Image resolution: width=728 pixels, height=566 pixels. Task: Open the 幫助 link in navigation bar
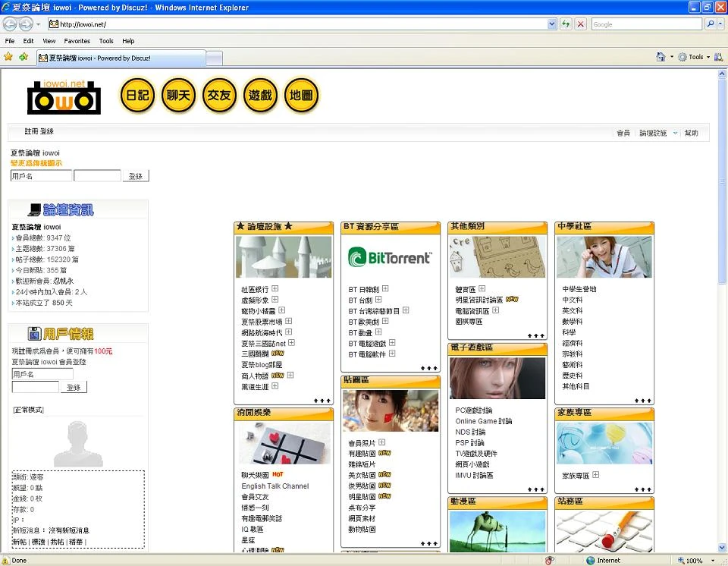(692, 133)
